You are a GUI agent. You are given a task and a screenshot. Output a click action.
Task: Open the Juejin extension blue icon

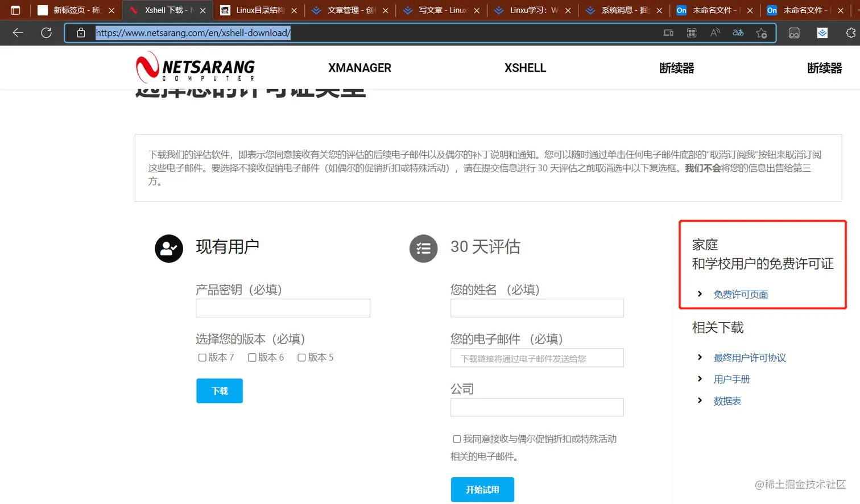pyautogui.click(x=822, y=33)
